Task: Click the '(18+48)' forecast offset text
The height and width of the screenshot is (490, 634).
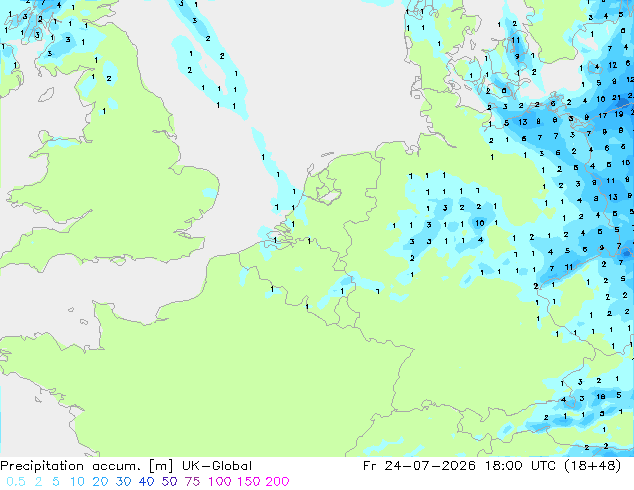Action: click(594, 466)
